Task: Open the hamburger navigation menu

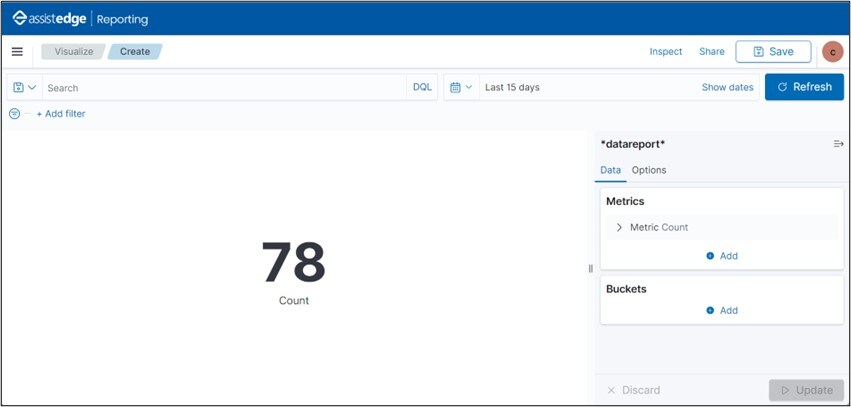Action: tap(17, 52)
